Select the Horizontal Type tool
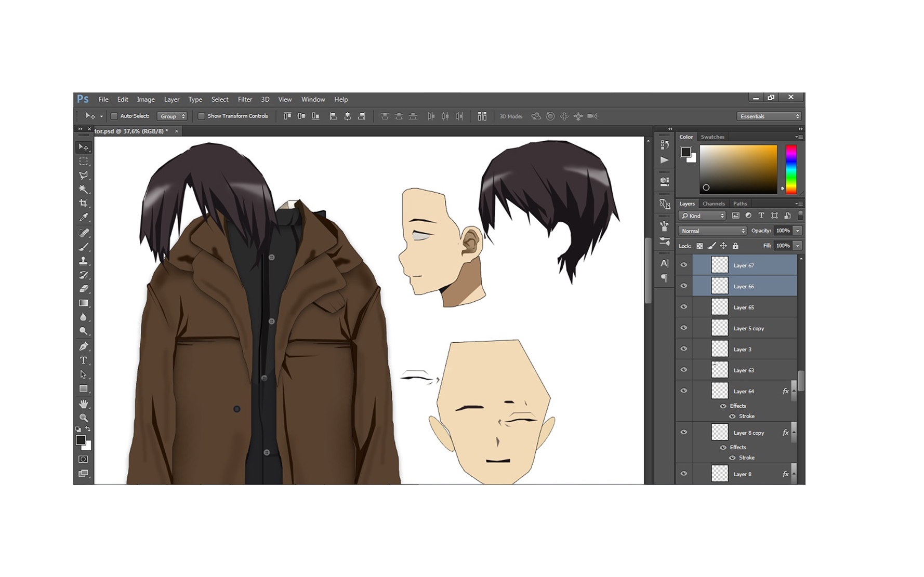The image size is (924, 577). click(84, 360)
